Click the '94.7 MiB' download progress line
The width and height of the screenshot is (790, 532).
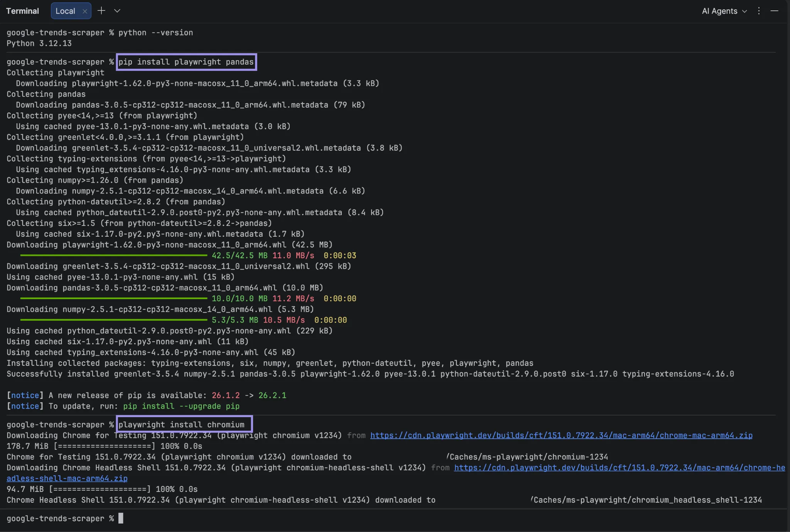pos(102,489)
